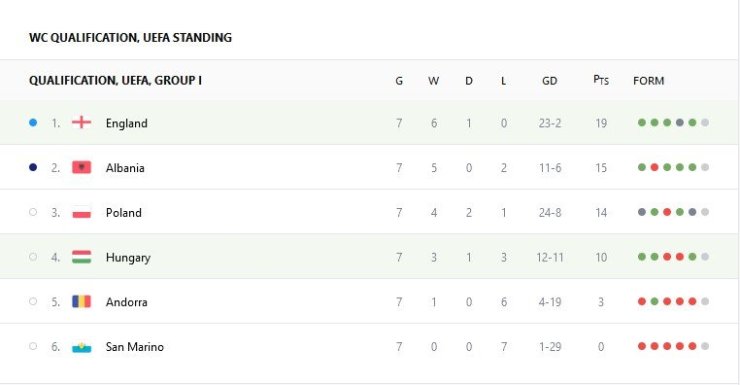Click the Poland flag icon

tap(81, 212)
